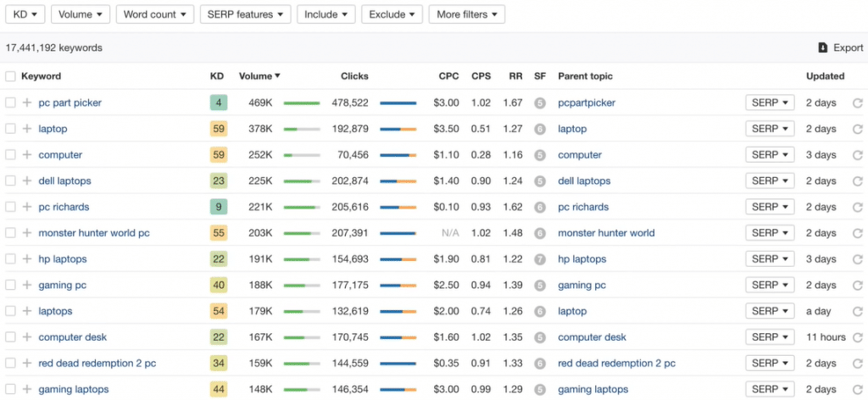
Task: Add 'pc part picker' to list with plus icon
Action: [x=27, y=103]
